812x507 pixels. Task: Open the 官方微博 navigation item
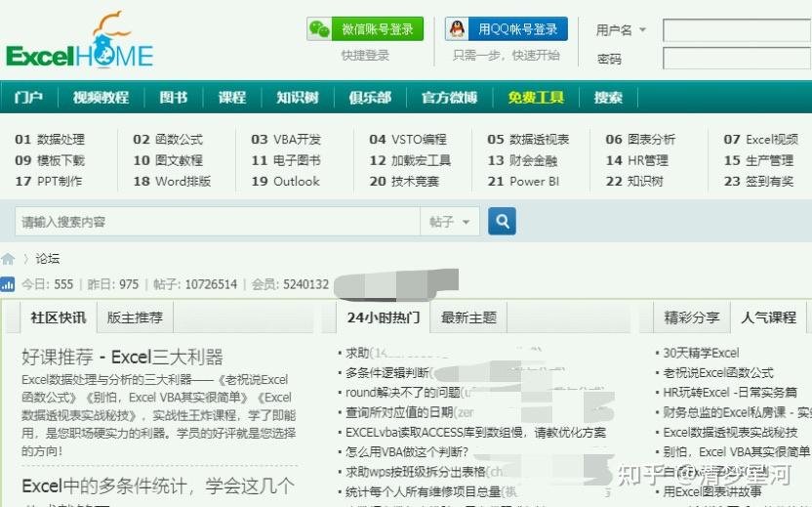[x=449, y=97]
